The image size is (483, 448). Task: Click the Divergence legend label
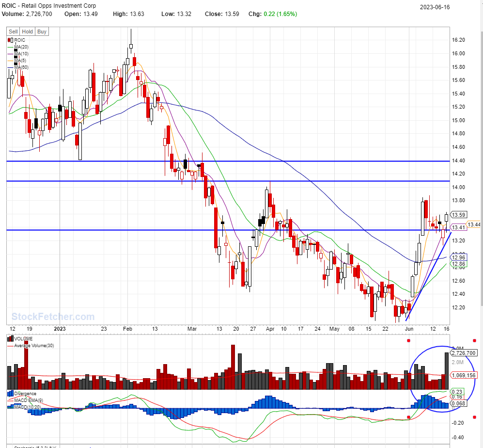(25, 394)
